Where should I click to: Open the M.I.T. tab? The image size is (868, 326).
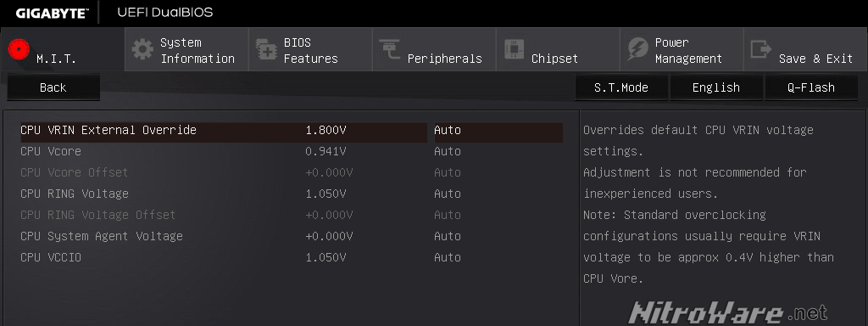[x=62, y=49]
